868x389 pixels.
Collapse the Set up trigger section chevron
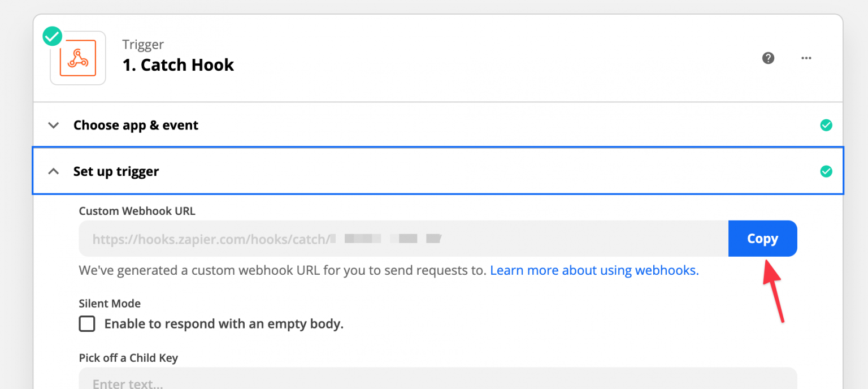pos(53,171)
